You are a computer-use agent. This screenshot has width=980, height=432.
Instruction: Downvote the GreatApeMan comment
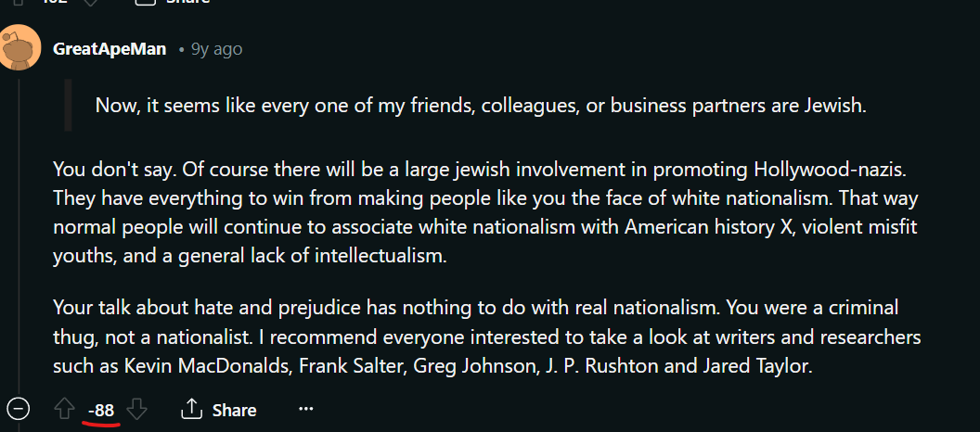click(x=136, y=410)
